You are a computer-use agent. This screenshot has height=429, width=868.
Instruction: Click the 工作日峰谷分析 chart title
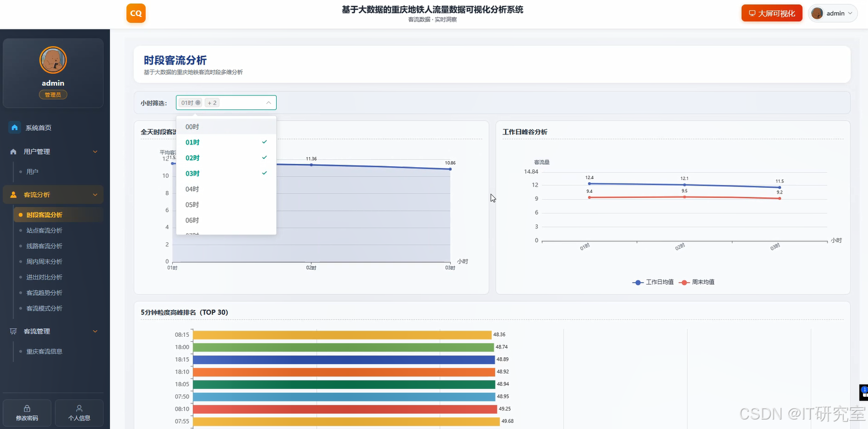coord(525,132)
